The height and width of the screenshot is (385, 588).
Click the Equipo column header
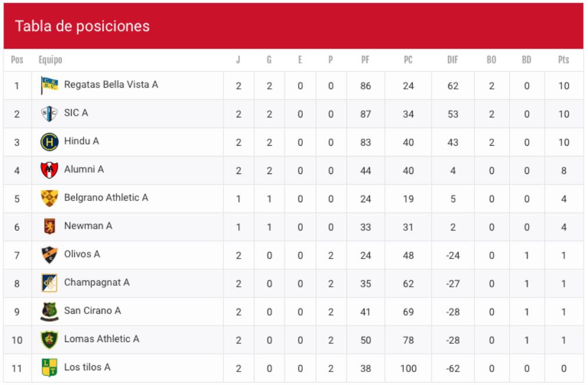(x=51, y=60)
